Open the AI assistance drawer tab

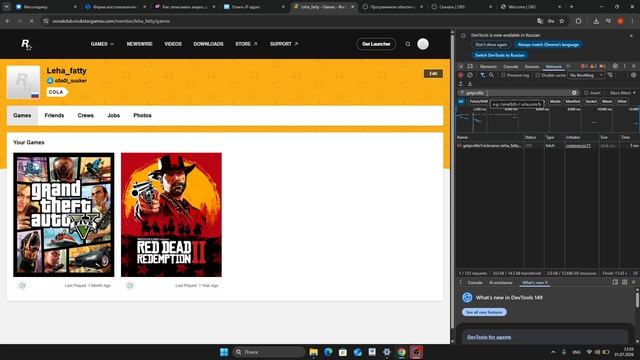[501, 282]
